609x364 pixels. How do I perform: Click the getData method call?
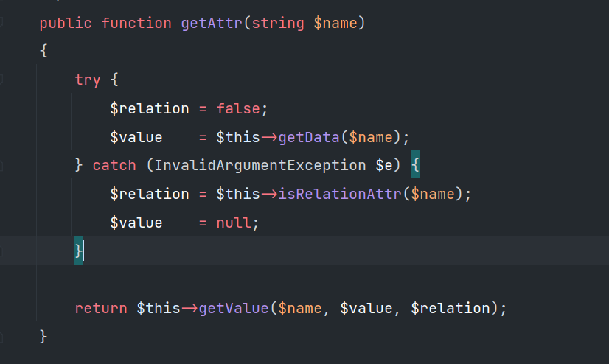coord(309,137)
